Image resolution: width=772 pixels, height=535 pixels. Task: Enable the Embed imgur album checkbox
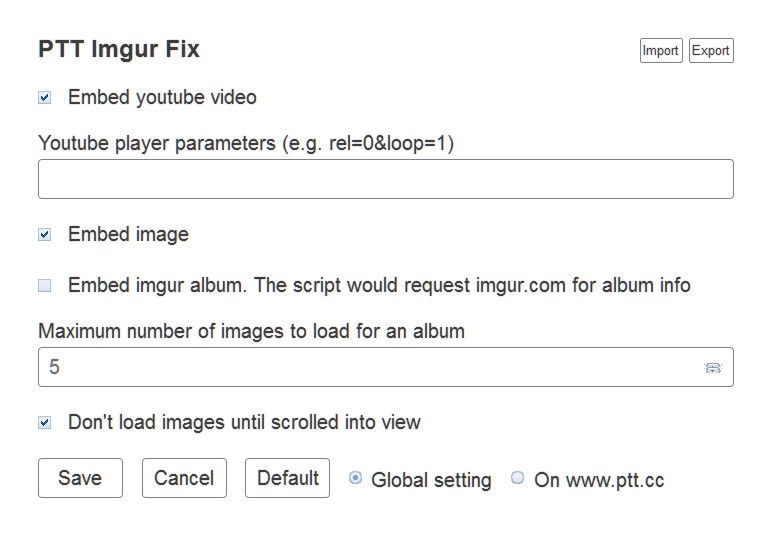pyautogui.click(x=45, y=285)
